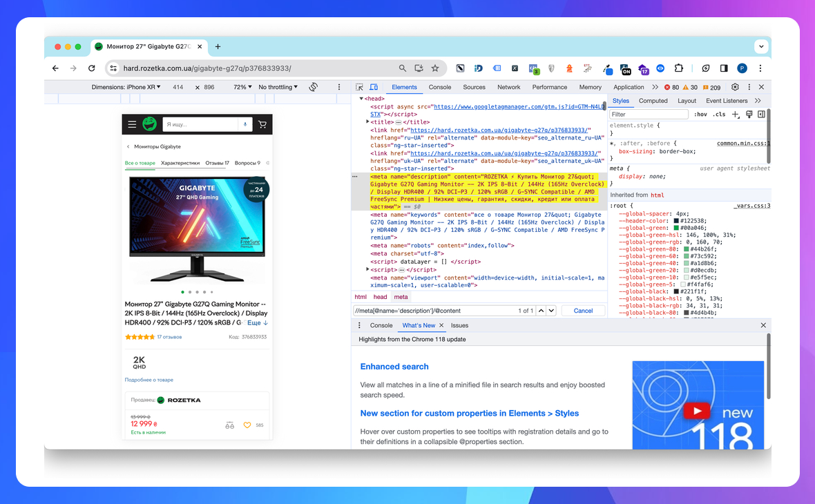Toggle the inspect element picker icon
815x504 pixels.
(359, 87)
